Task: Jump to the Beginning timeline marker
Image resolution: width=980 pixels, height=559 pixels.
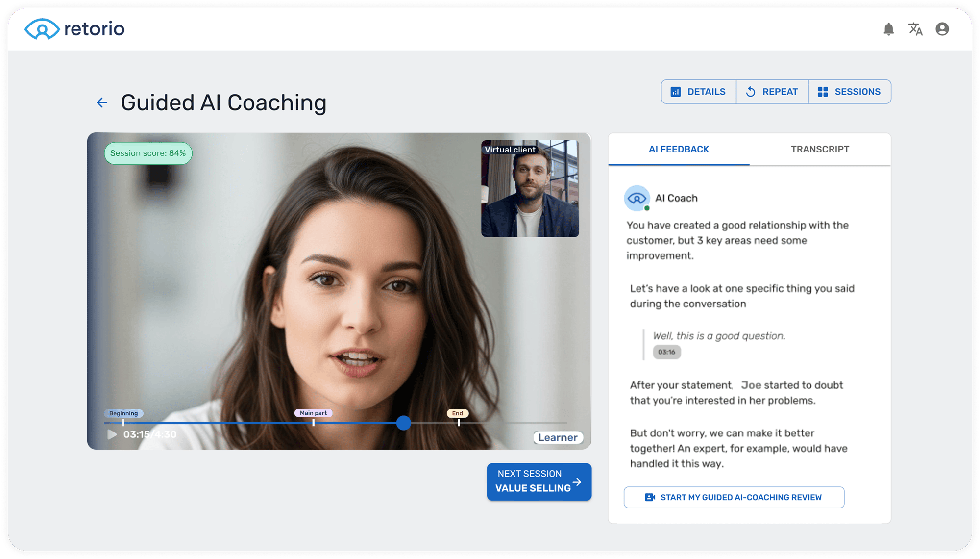Action: [x=123, y=413]
